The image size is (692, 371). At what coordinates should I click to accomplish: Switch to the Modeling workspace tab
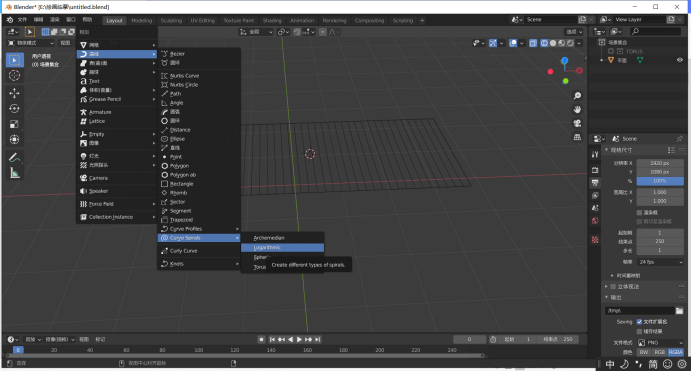point(141,20)
